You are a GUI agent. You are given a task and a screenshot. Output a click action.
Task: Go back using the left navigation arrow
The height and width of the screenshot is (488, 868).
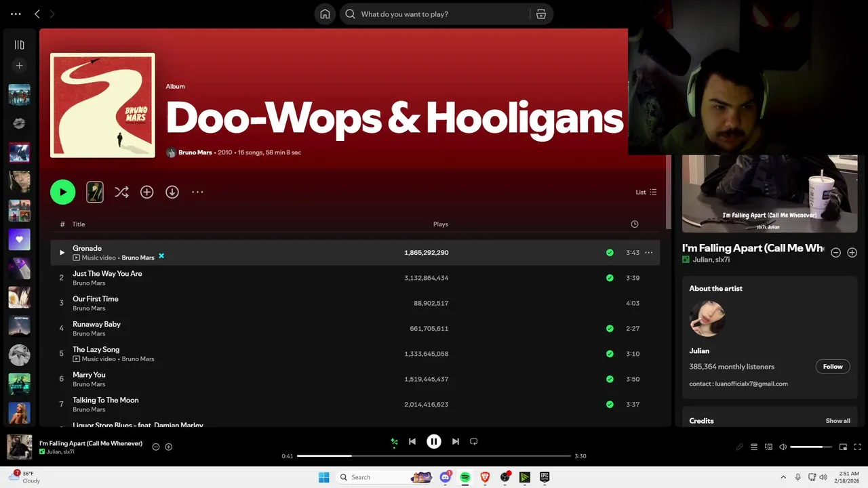[37, 14]
